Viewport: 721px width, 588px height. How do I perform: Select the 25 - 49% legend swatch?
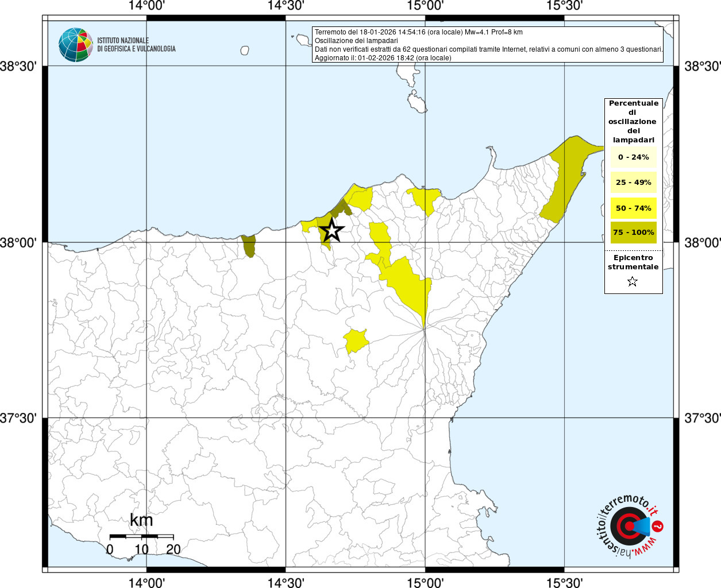[x=633, y=183]
